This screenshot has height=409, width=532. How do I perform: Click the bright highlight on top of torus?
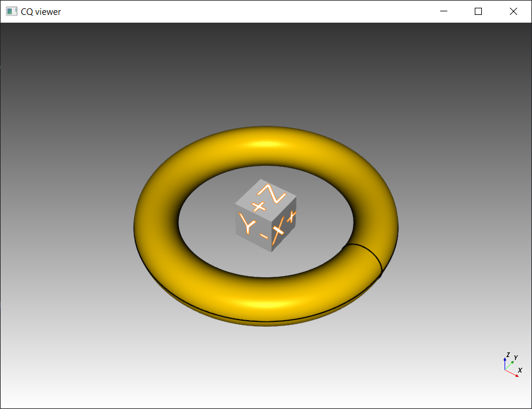(x=265, y=145)
